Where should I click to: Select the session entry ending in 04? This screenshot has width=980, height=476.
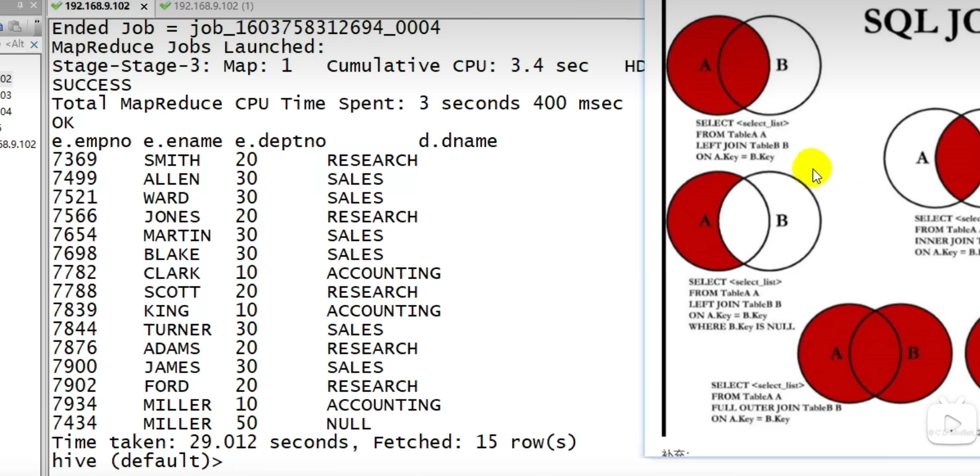click(6, 111)
